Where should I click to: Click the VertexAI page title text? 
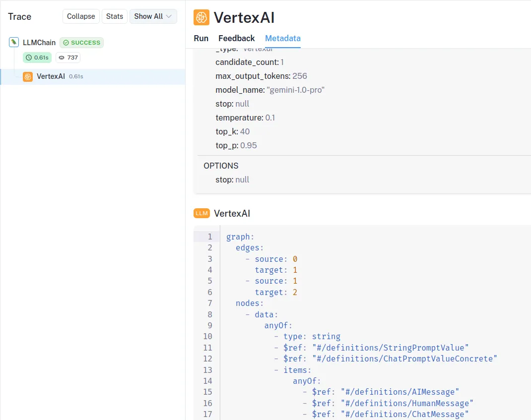click(x=244, y=17)
